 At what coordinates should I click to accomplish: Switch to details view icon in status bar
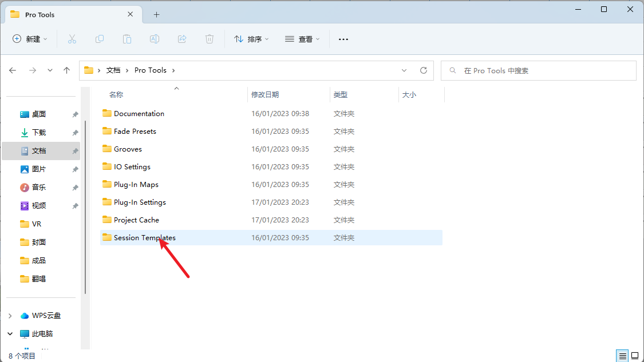(x=623, y=356)
